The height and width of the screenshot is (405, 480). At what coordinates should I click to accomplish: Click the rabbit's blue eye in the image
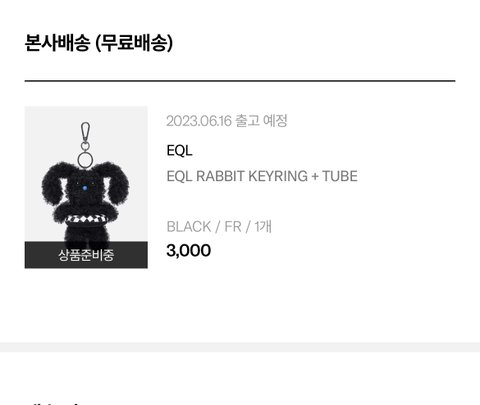pos(85,188)
